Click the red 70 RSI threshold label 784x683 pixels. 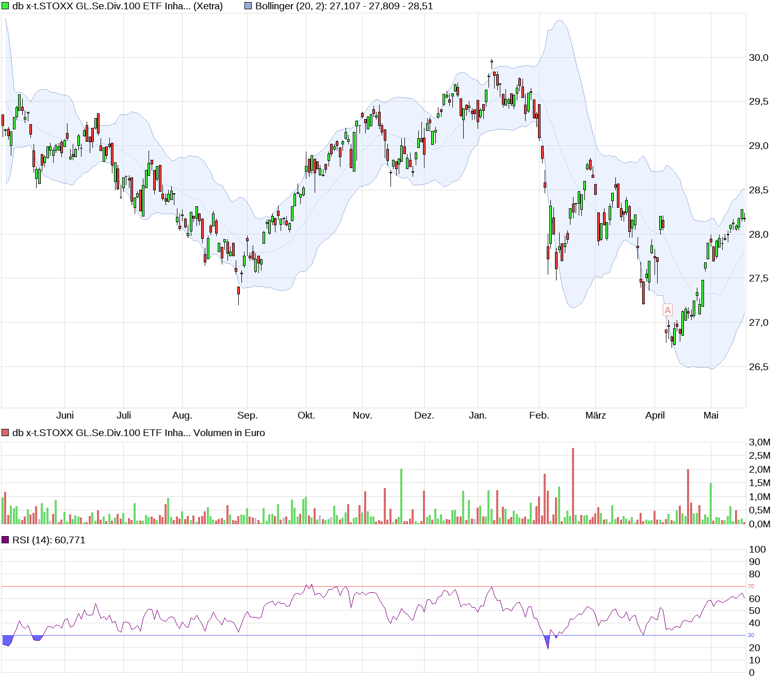(x=751, y=586)
